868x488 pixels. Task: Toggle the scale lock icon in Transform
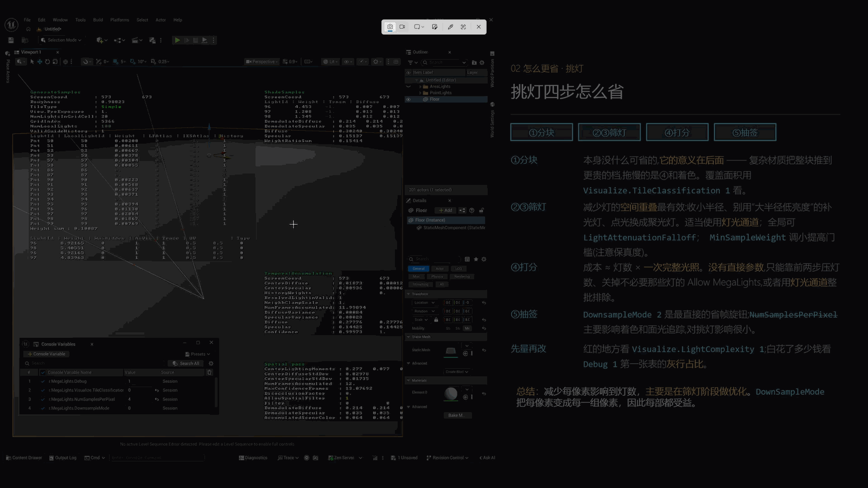click(436, 320)
